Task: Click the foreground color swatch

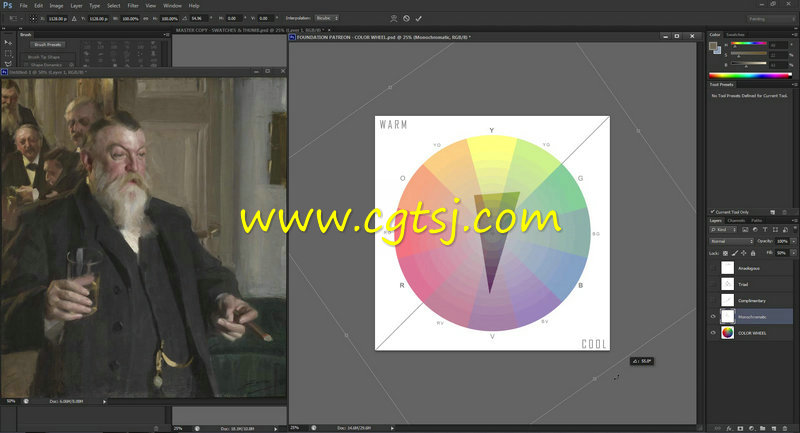Action: (713, 46)
